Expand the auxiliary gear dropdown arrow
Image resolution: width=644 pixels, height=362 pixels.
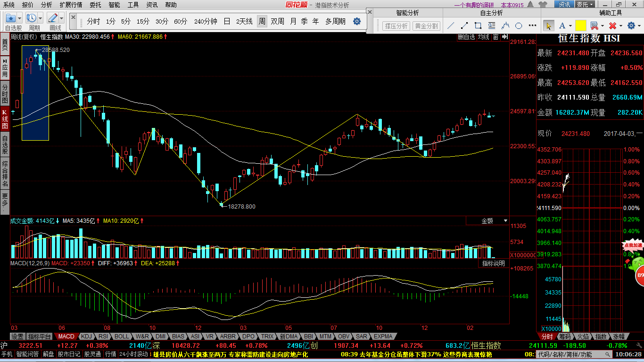[639, 25]
